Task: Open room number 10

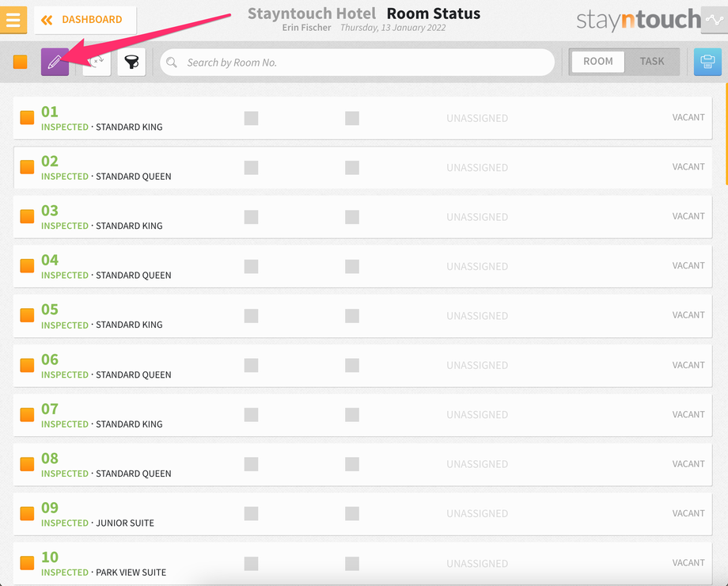Action: [x=50, y=557]
